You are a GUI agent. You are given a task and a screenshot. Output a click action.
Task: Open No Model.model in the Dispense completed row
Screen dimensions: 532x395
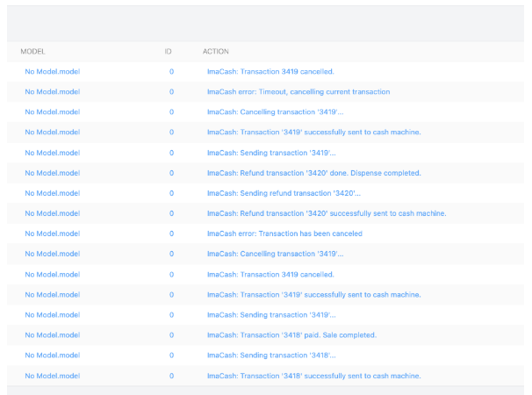tap(52, 173)
